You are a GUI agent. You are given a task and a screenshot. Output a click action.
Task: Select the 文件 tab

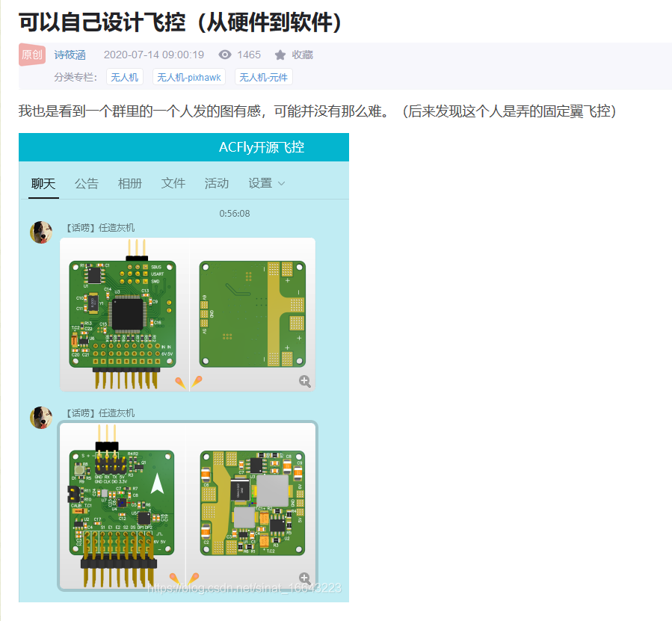[x=173, y=183]
